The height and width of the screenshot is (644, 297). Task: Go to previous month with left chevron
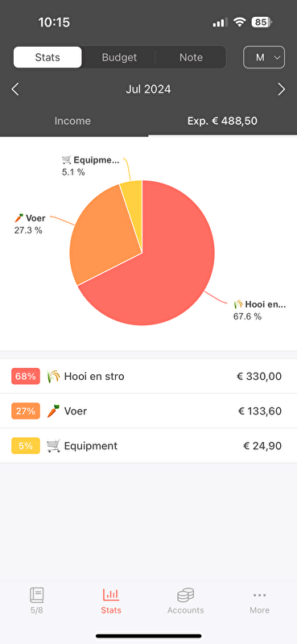click(x=15, y=89)
